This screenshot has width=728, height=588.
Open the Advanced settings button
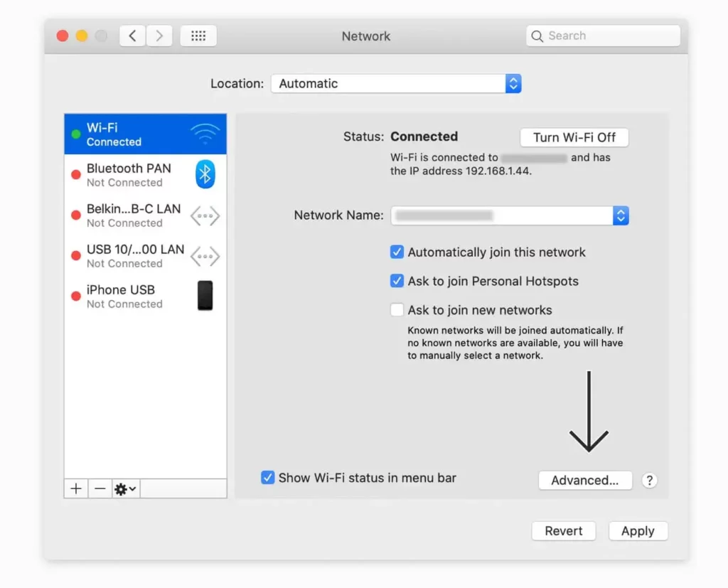pos(584,480)
